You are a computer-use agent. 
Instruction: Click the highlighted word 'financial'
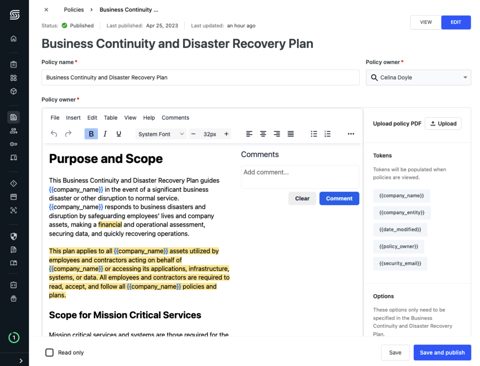tap(110, 225)
